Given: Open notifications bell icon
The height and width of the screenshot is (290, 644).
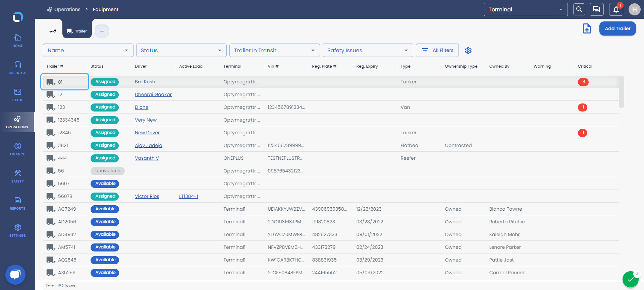Looking at the screenshot, I should click(616, 9).
